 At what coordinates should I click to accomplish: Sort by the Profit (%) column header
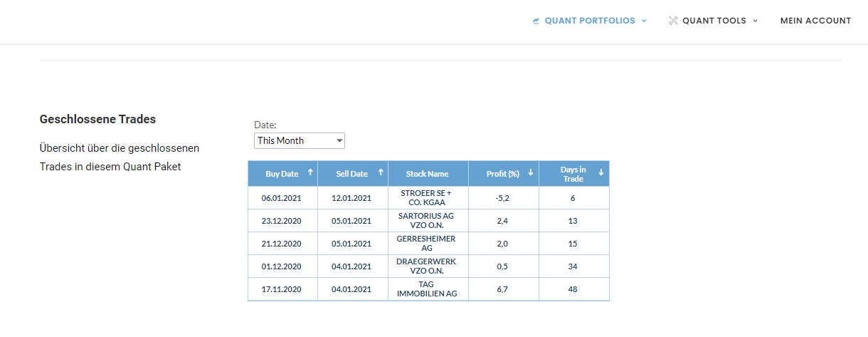pos(503,174)
